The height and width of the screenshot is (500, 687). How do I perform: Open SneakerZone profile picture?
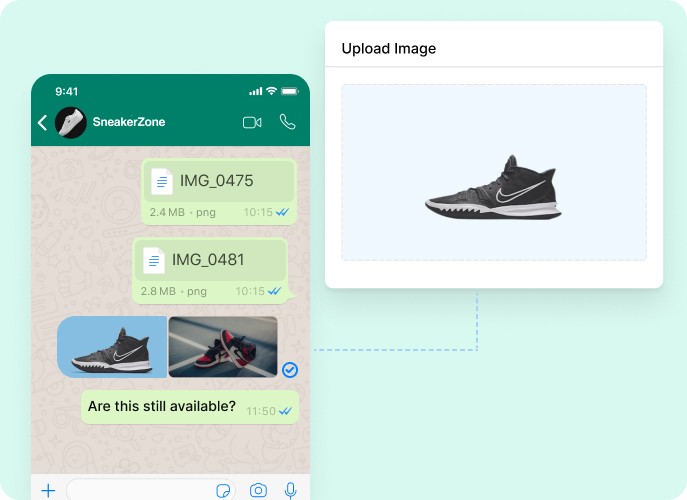tap(71, 123)
